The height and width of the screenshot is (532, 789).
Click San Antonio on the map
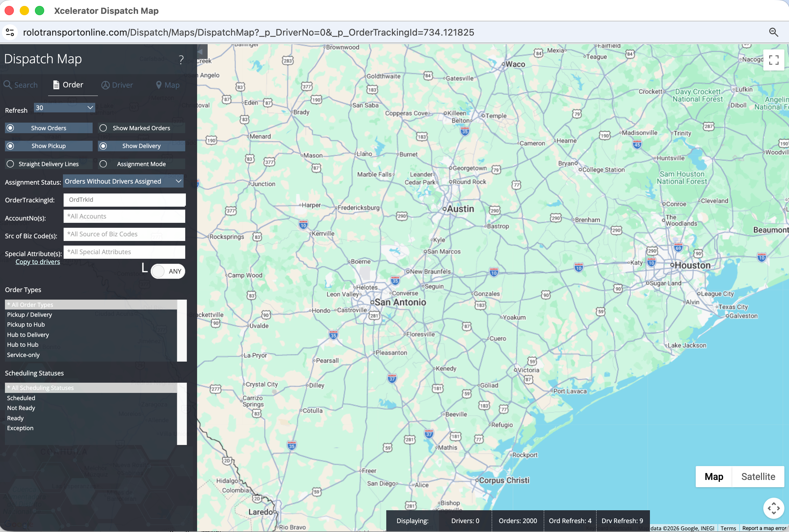pyautogui.click(x=400, y=302)
